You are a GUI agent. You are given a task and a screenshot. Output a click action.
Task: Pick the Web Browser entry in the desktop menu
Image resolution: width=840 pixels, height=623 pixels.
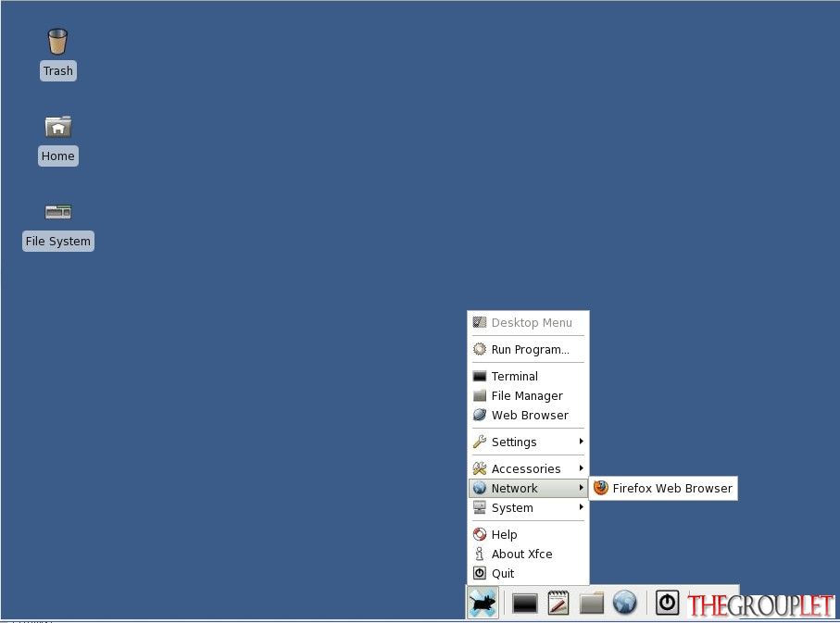[528, 415]
